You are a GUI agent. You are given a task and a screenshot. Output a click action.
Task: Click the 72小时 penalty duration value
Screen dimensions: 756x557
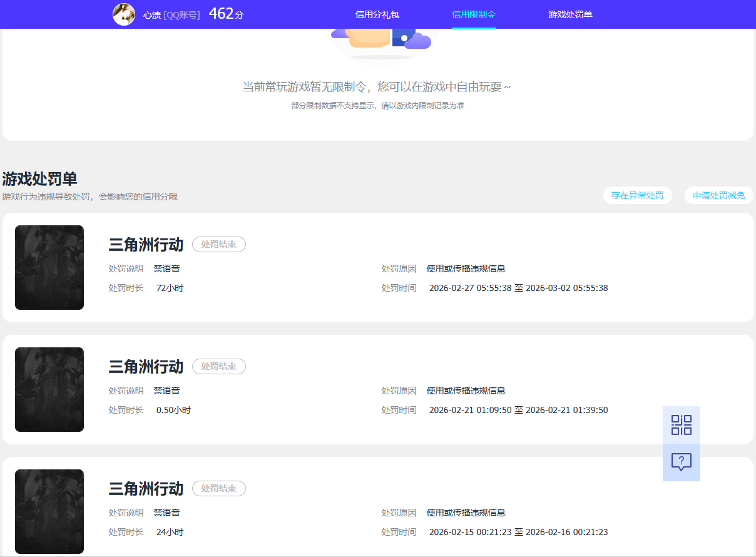pos(170,289)
